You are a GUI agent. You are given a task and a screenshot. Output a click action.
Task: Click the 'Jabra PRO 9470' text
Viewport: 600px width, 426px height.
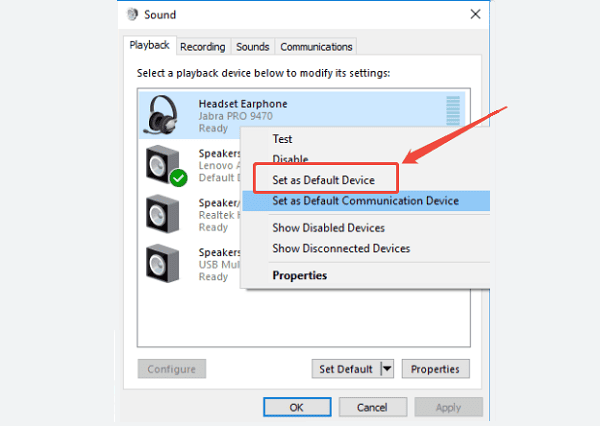pos(236,116)
